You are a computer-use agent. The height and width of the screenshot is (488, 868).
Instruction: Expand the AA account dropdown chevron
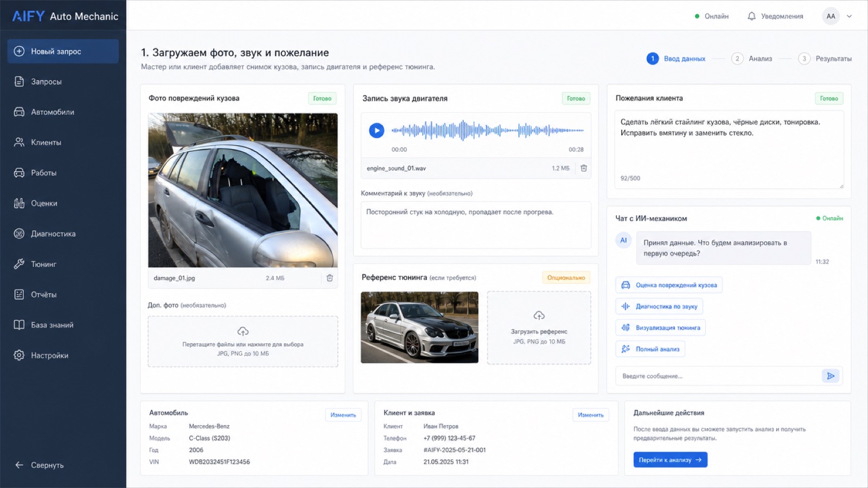(849, 16)
